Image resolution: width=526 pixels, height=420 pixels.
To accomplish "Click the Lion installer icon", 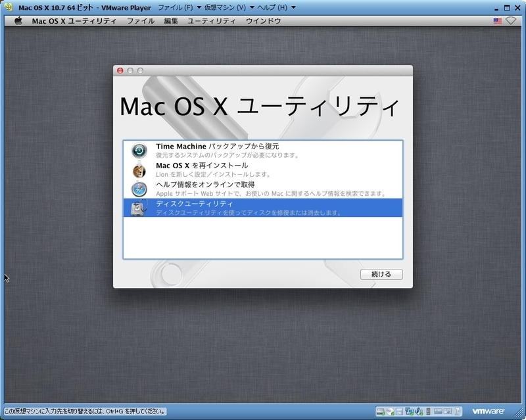I will pos(139,170).
